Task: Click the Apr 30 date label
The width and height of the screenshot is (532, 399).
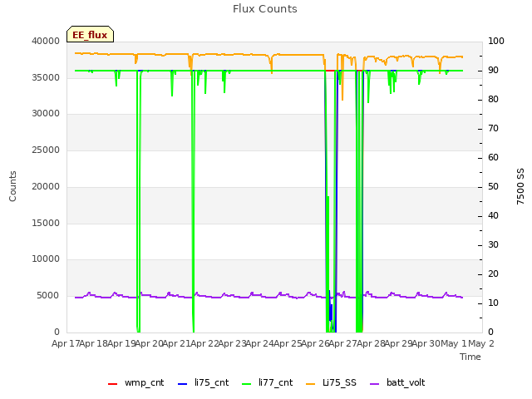Action: point(426,343)
